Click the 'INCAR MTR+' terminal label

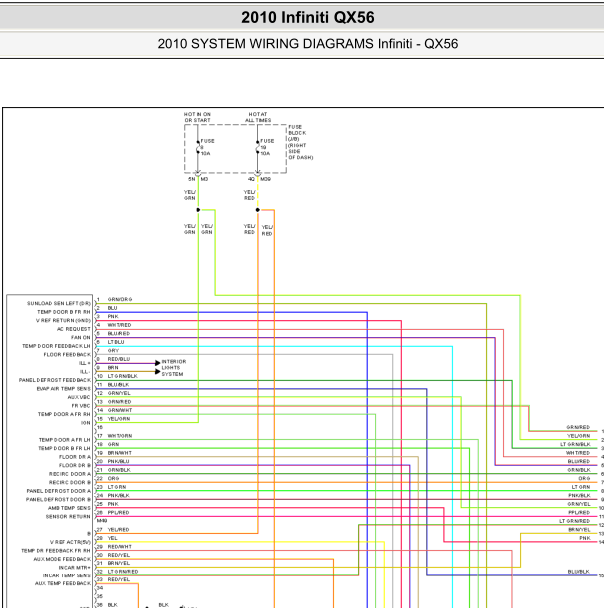pyautogui.click(x=74, y=568)
